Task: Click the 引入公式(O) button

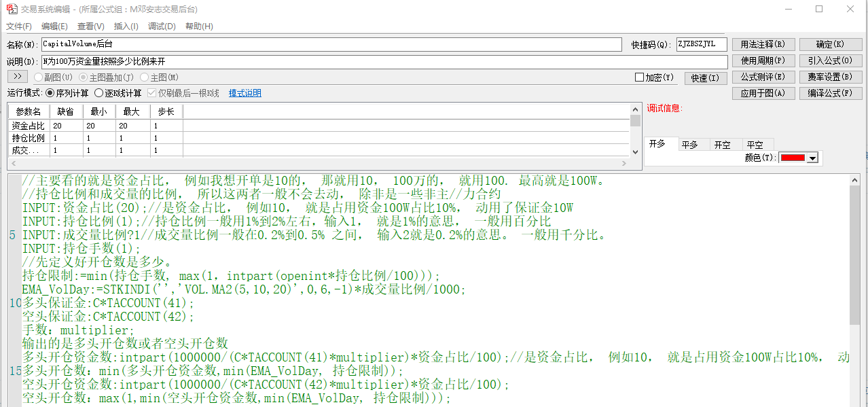Action: tap(831, 60)
